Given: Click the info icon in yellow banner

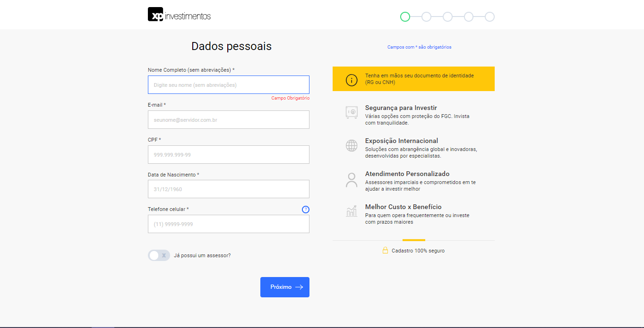Looking at the screenshot, I should (x=352, y=80).
